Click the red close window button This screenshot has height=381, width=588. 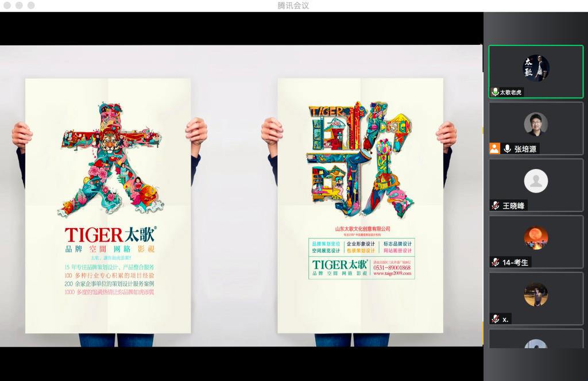click(x=7, y=5)
